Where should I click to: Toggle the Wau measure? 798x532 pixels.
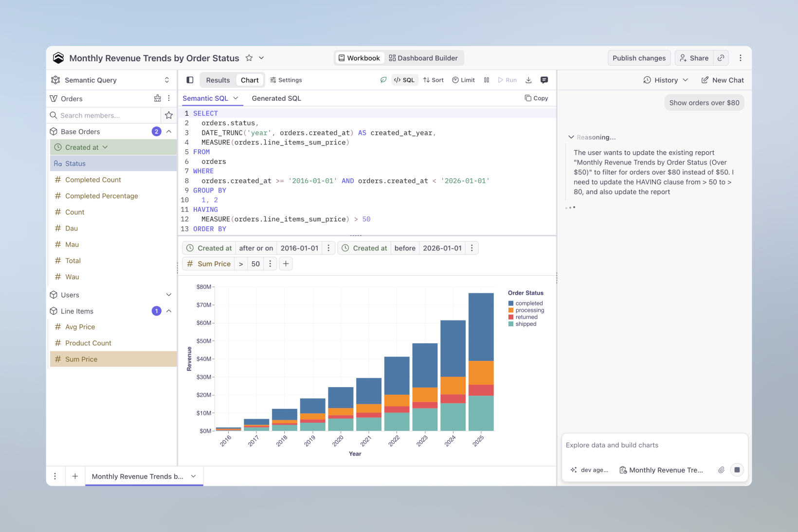pyautogui.click(x=113, y=277)
